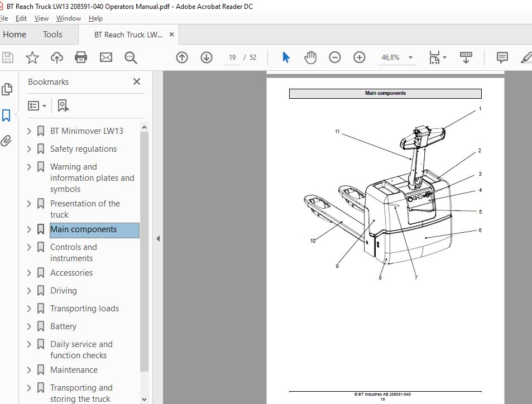Open the zoom level dropdown arrow
Viewport: 532px width, 404px height.
(x=410, y=57)
